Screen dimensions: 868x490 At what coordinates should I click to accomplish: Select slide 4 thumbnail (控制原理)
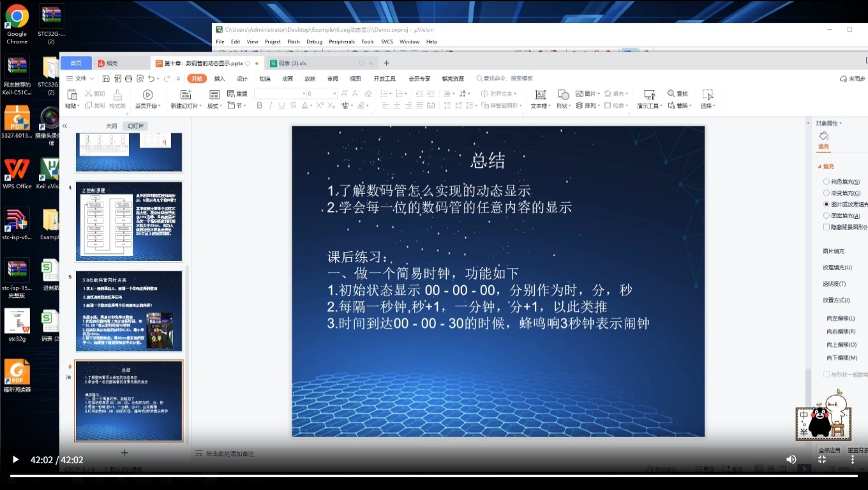pyautogui.click(x=129, y=221)
